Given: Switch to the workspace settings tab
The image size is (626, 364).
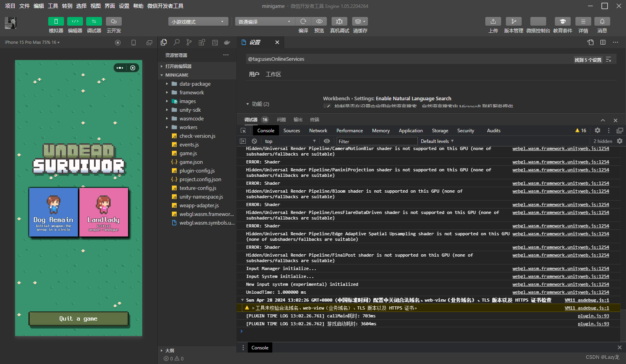Looking at the screenshot, I should click(273, 74).
